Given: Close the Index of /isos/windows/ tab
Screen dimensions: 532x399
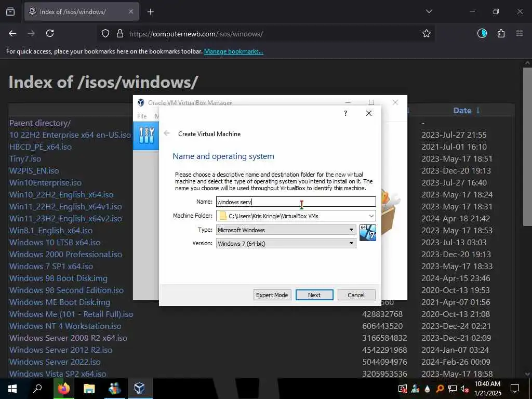Looking at the screenshot, I should pyautogui.click(x=131, y=11).
